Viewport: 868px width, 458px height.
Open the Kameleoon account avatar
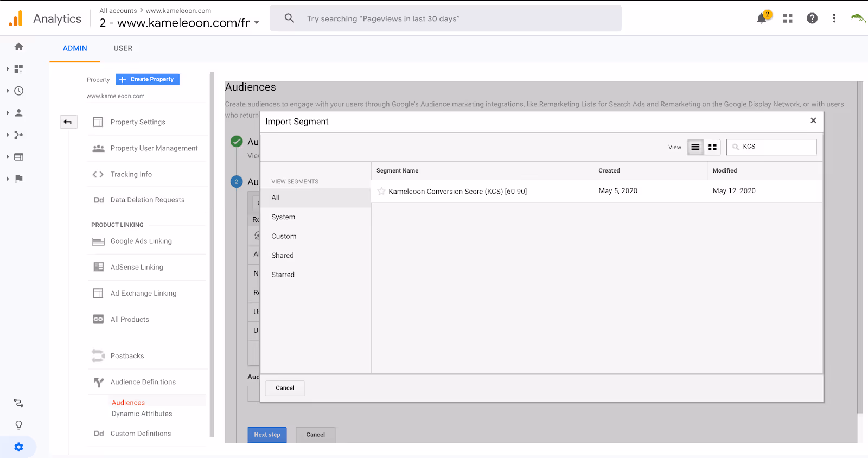pyautogui.click(x=858, y=18)
